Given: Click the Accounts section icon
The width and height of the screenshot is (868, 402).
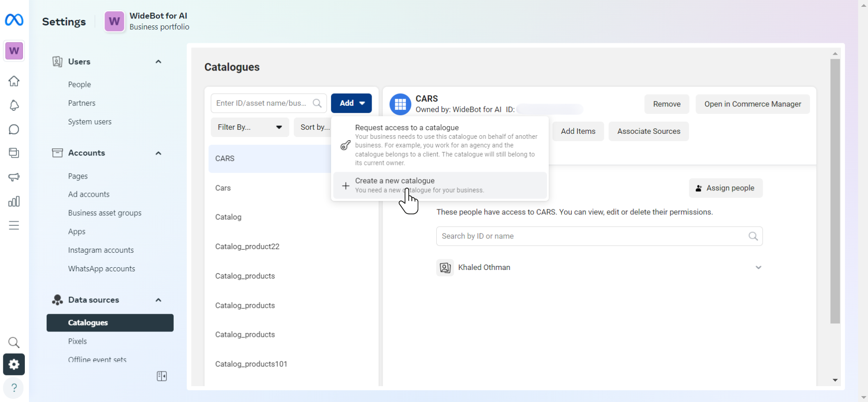Looking at the screenshot, I should click(x=57, y=153).
